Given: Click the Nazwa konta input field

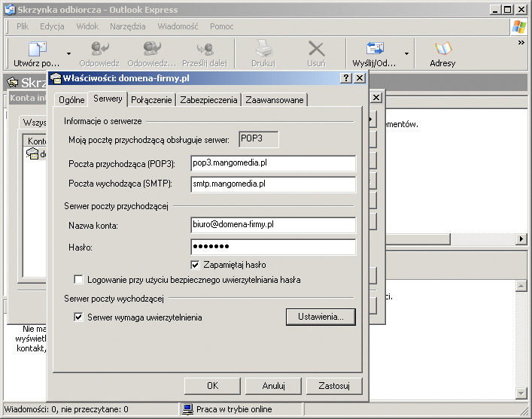Looking at the screenshot, I should (273, 225).
